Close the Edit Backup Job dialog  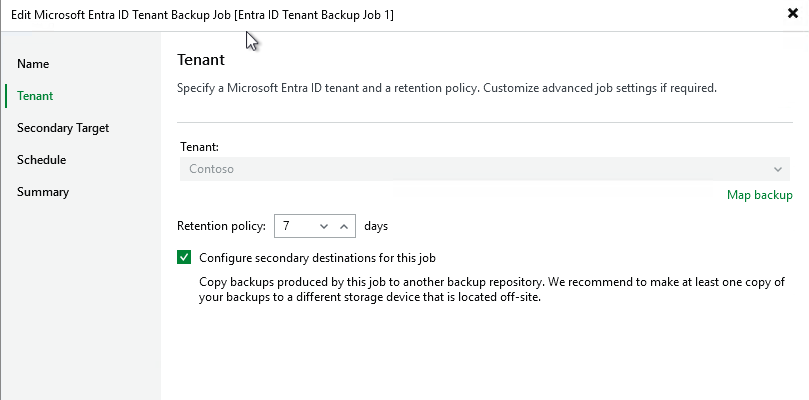792,15
